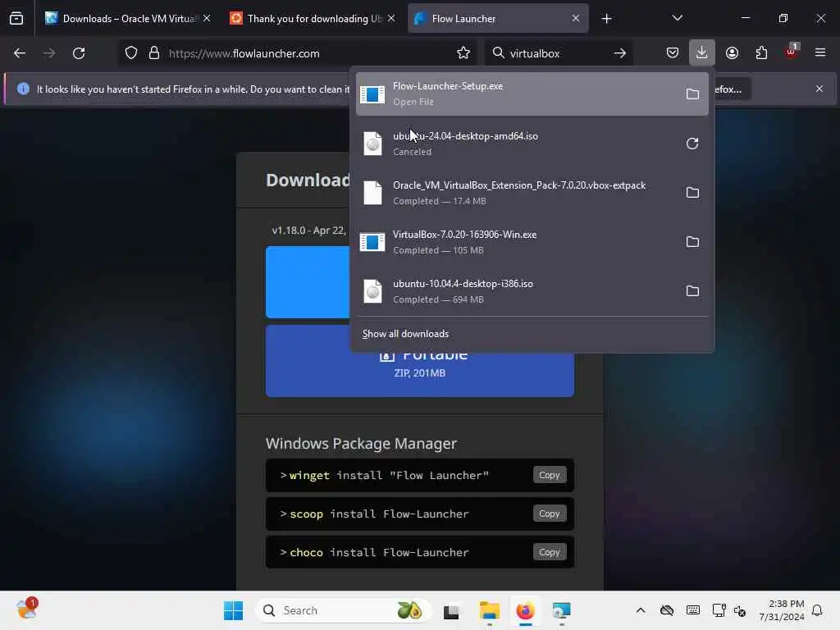
Task: Open Firefox View icon in tab bar
Action: point(16,19)
